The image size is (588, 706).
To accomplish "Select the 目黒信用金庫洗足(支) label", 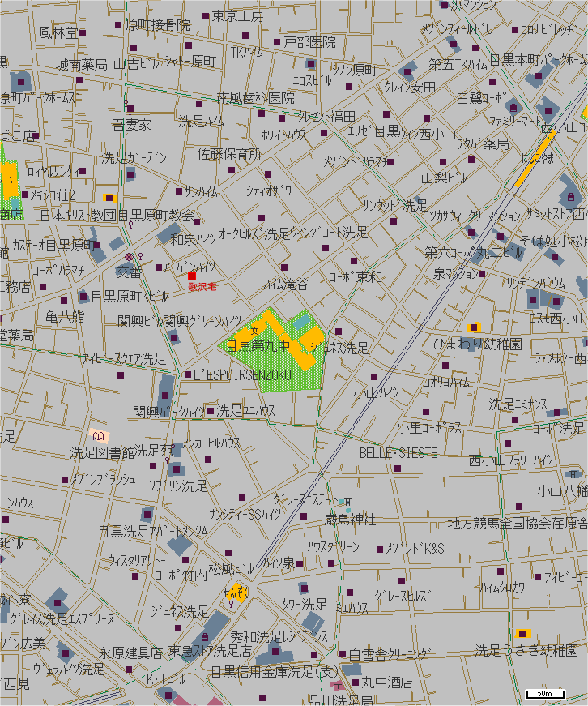I will click(274, 672).
